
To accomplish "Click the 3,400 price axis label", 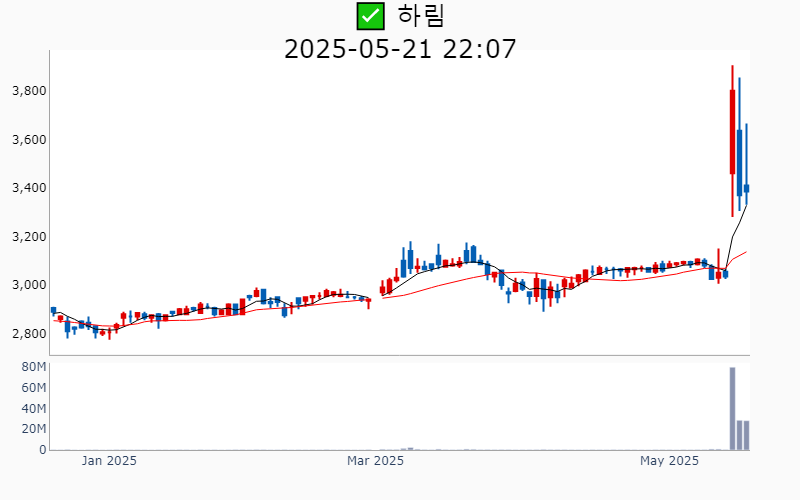I will click(x=29, y=188).
